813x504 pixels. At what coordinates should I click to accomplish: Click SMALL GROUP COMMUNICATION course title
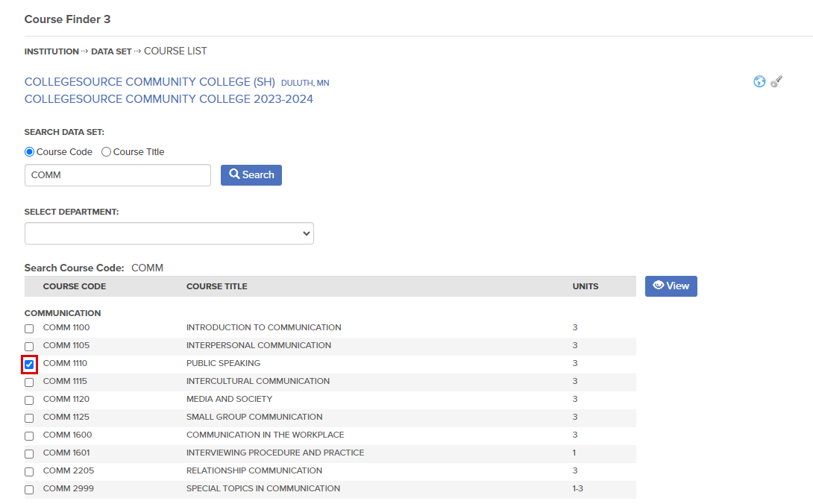254,417
